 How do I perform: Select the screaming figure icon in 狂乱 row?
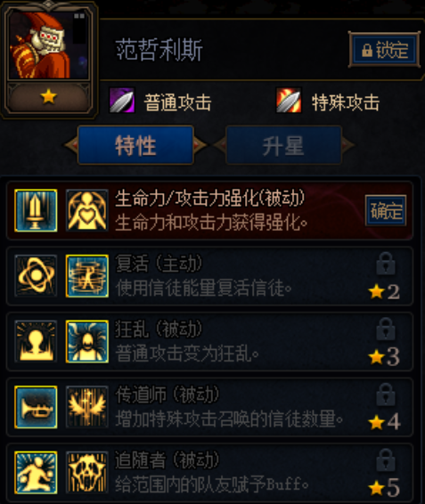click(86, 341)
